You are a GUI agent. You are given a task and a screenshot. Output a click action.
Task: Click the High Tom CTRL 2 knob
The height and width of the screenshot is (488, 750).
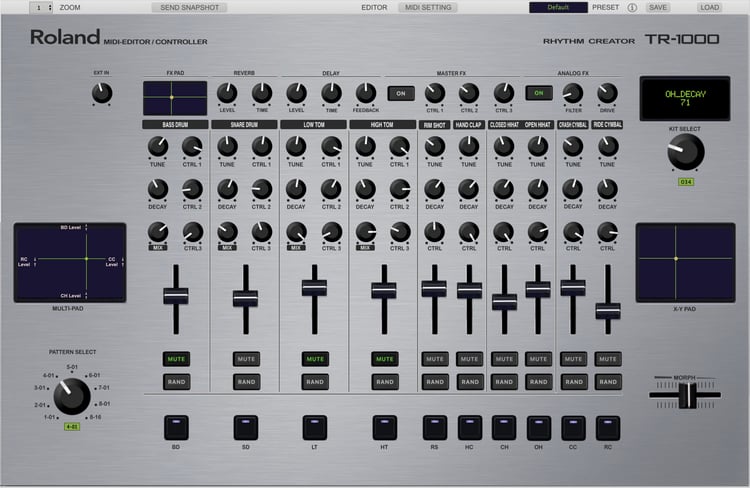click(400, 189)
